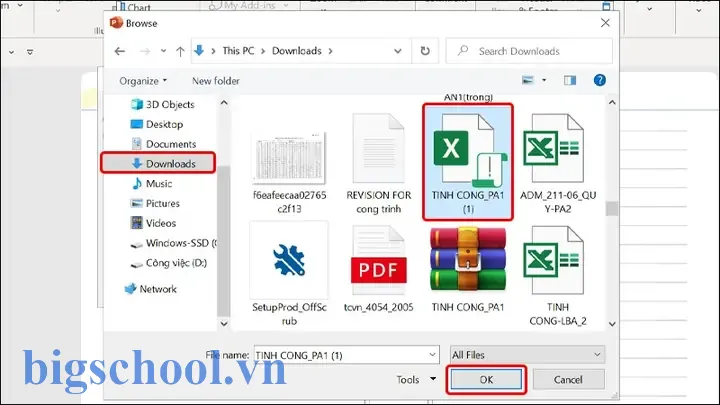The image size is (720, 405).
Task: Select Windows-SSD drive in navigation pane
Action: (x=174, y=243)
